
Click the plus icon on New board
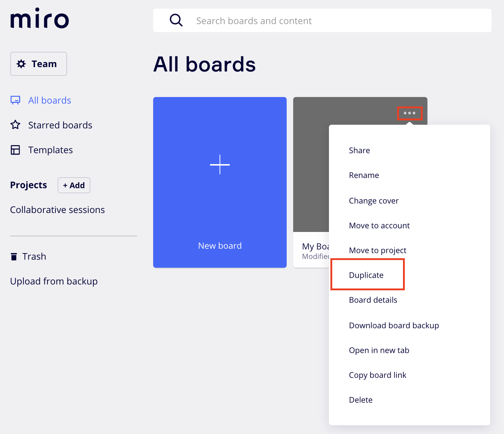[220, 164]
